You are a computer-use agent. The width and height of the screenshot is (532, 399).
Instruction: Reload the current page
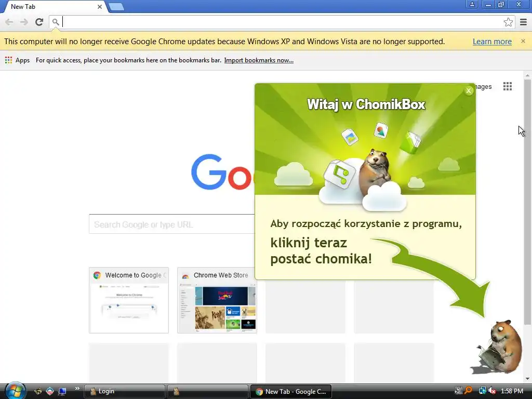(x=39, y=22)
